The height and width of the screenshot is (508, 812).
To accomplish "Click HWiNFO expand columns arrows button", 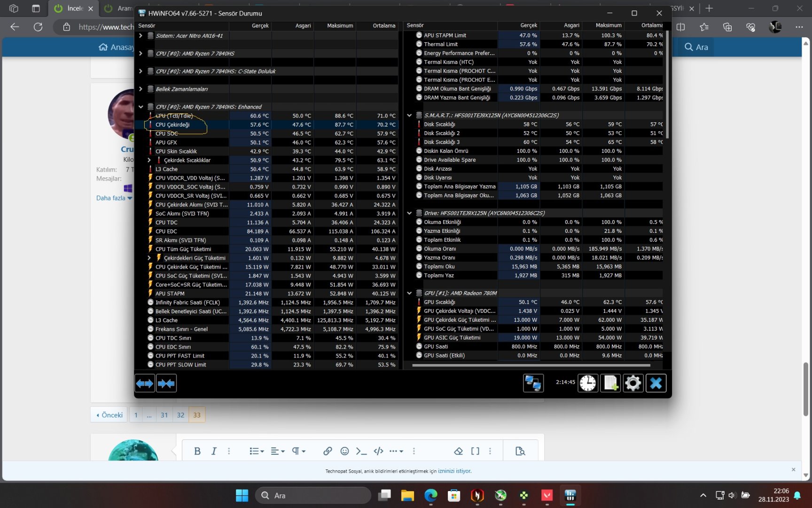I will click(145, 383).
